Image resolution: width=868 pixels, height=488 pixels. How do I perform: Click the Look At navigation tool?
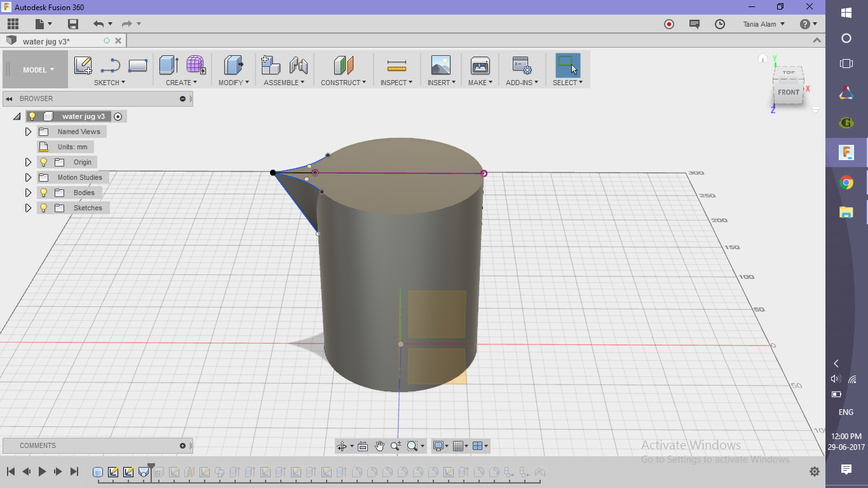tap(363, 446)
